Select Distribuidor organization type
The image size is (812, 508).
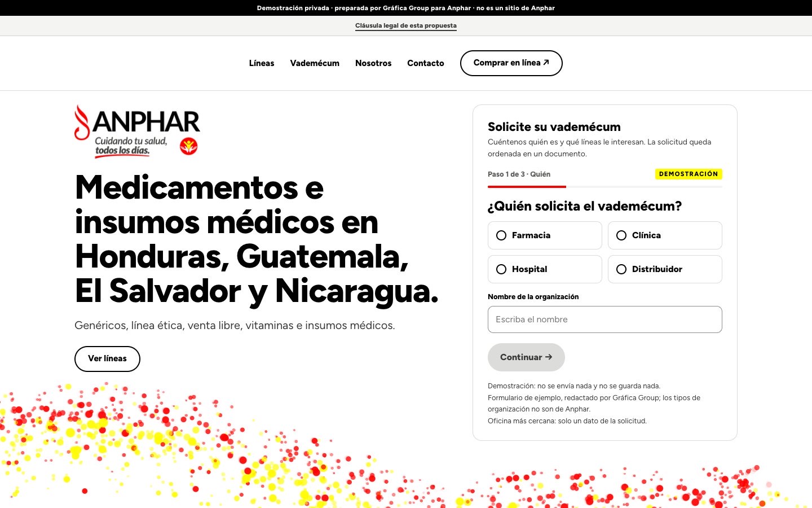pos(665,269)
